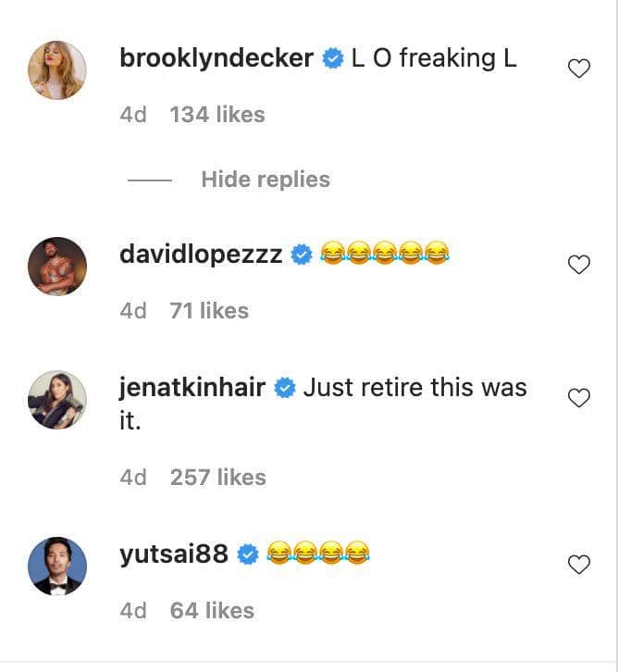Show the 64 likes on yutsai88's comment
This screenshot has height=672, width=618.
(212, 611)
